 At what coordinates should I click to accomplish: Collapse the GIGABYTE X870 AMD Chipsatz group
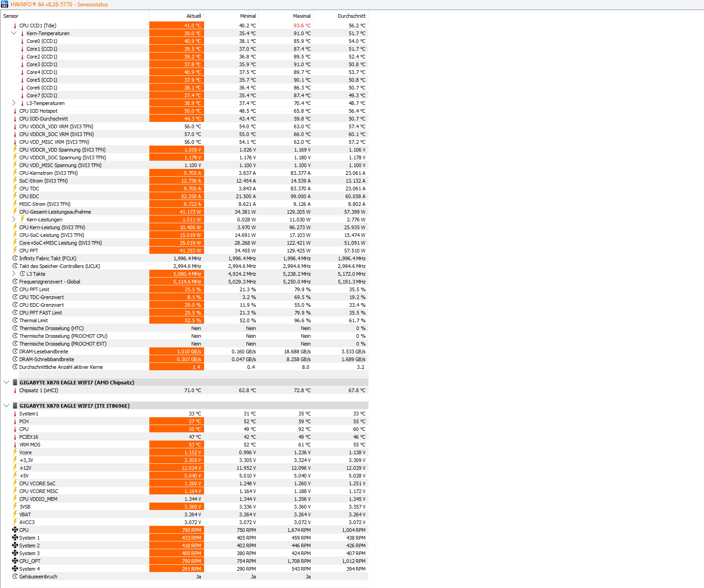[x=6, y=383]
